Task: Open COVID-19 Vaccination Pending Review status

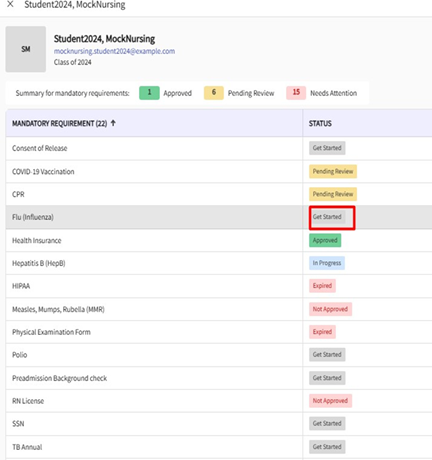Action: [333, 171]
